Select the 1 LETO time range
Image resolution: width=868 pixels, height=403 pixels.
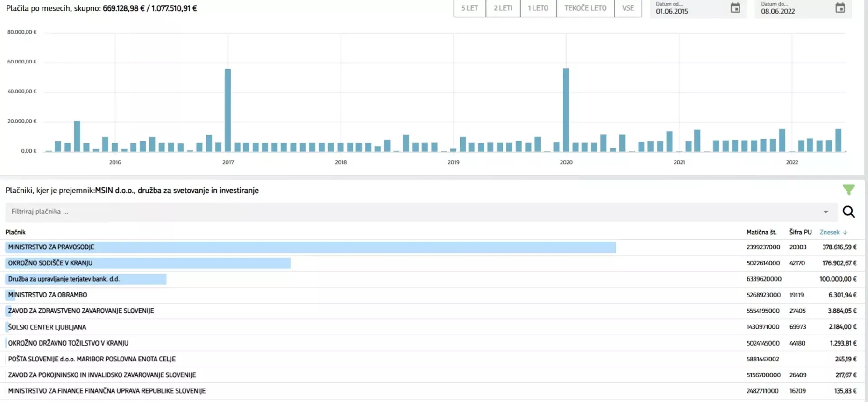click(x=538, y=8)
